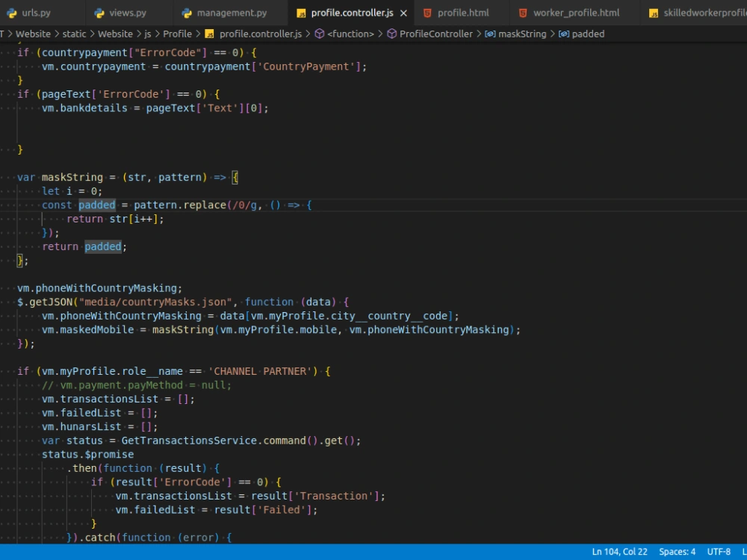Open the worker_profile.html tab
The image size is (747, 560).
(576, 13)
